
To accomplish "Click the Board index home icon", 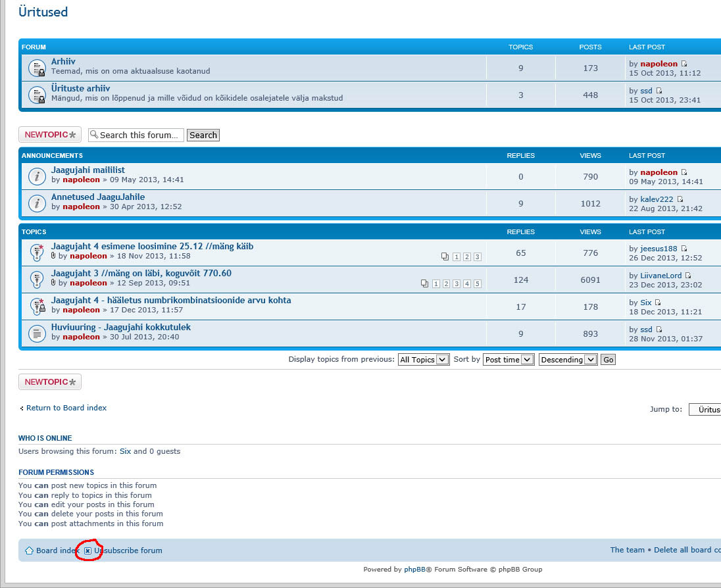I will 29,551.
